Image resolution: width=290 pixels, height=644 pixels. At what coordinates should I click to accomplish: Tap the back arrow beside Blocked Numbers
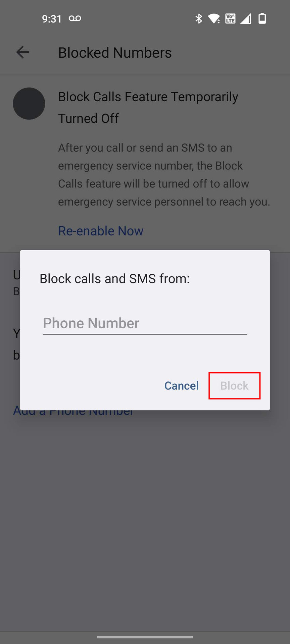coord(22,52)
